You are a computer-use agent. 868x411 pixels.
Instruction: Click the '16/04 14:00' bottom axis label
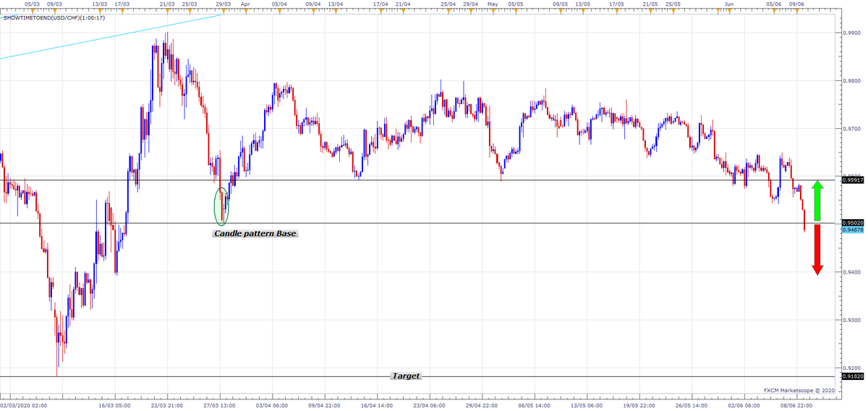[x=378, y=406]
